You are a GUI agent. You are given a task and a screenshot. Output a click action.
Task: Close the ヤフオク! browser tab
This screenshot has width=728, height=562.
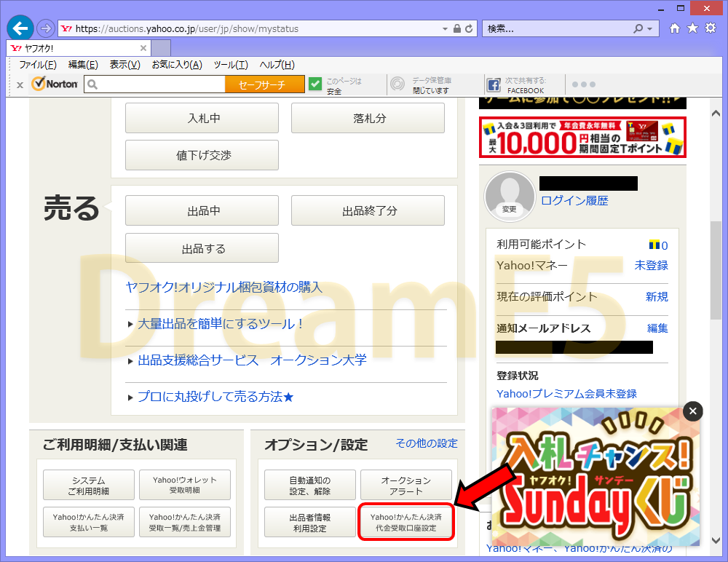coord(143,48)
